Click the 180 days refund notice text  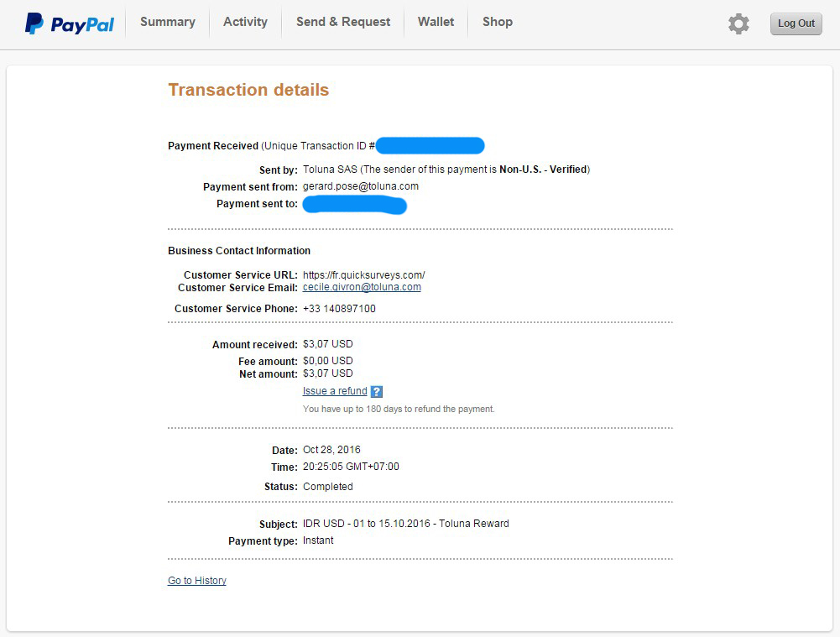(399, 409)
